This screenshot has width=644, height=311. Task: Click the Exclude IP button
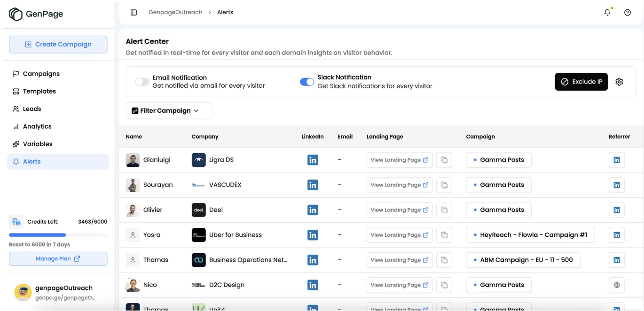point(581,82)
